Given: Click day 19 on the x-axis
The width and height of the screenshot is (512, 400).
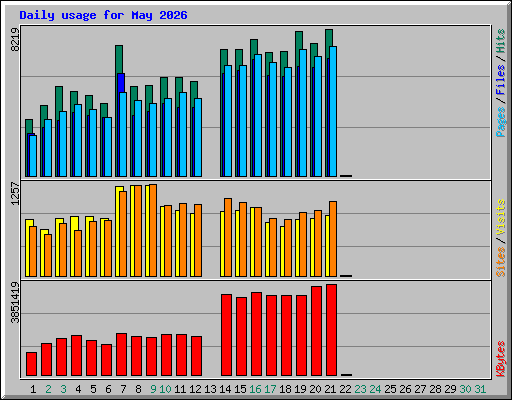Looking at the screenshot, I should pos(300,389).
